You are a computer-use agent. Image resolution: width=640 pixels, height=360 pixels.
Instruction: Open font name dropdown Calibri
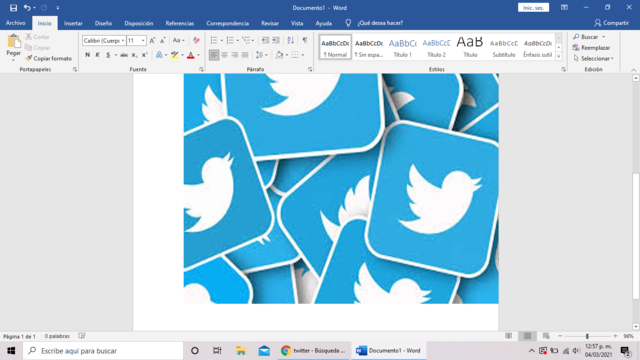pos(123,40)
